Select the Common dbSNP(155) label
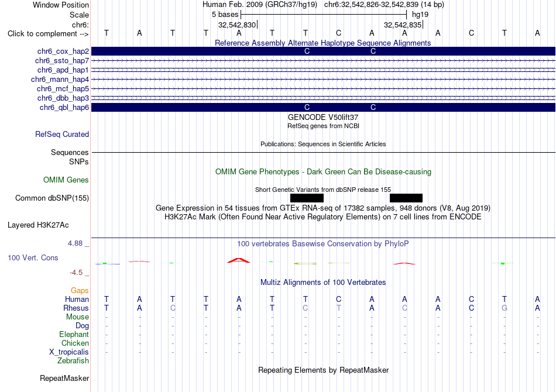Viewport: 556px width, 392px height. (52, 198)
